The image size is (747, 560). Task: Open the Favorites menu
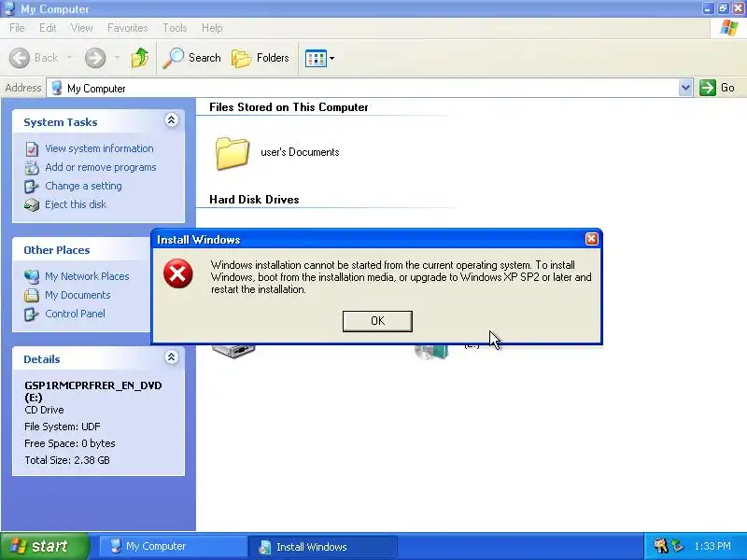[x=127, y=28]
